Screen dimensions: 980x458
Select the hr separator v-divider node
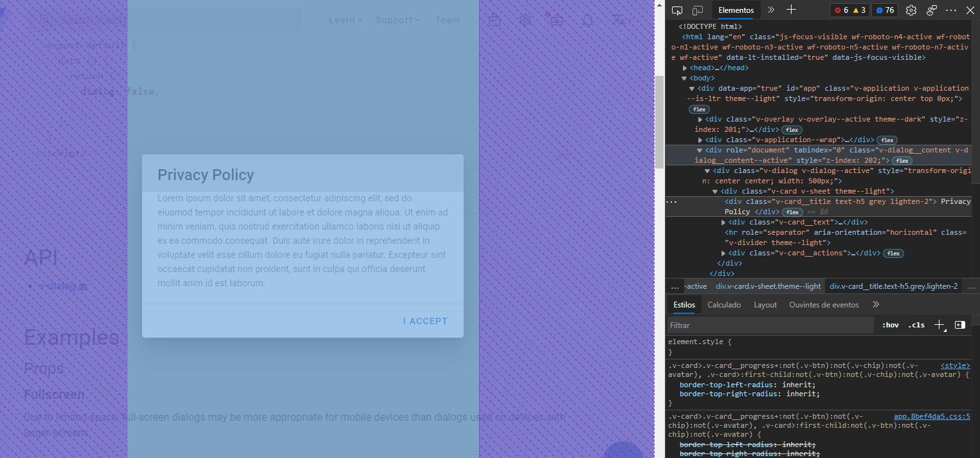(x=846, y=237)
